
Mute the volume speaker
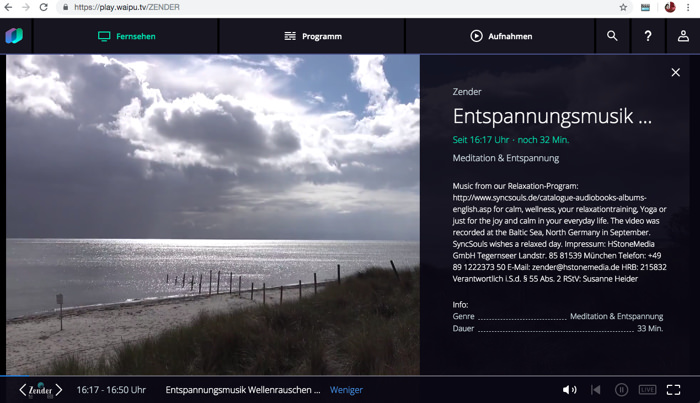click(569, 390)
